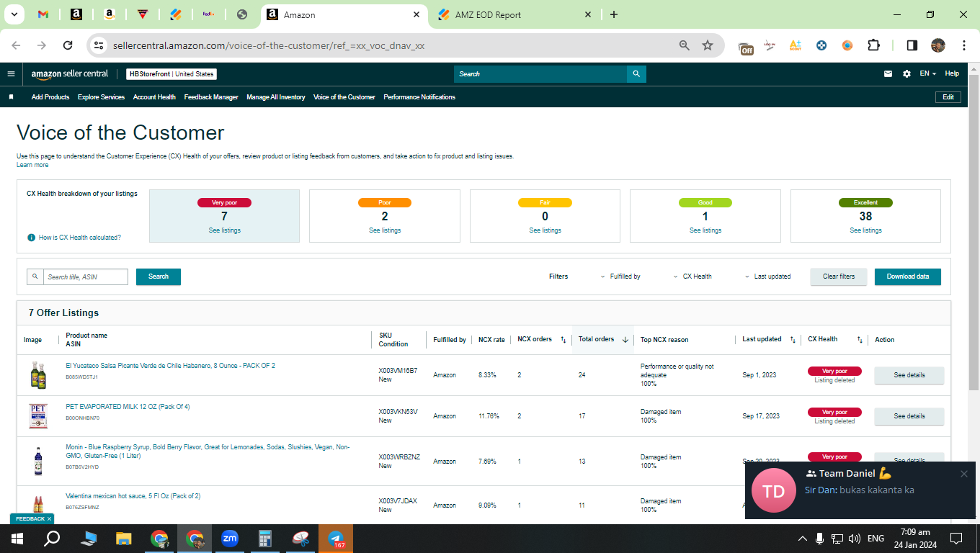
Task: Click the Amazon Seller Central logo
Action: pos(70,73)
